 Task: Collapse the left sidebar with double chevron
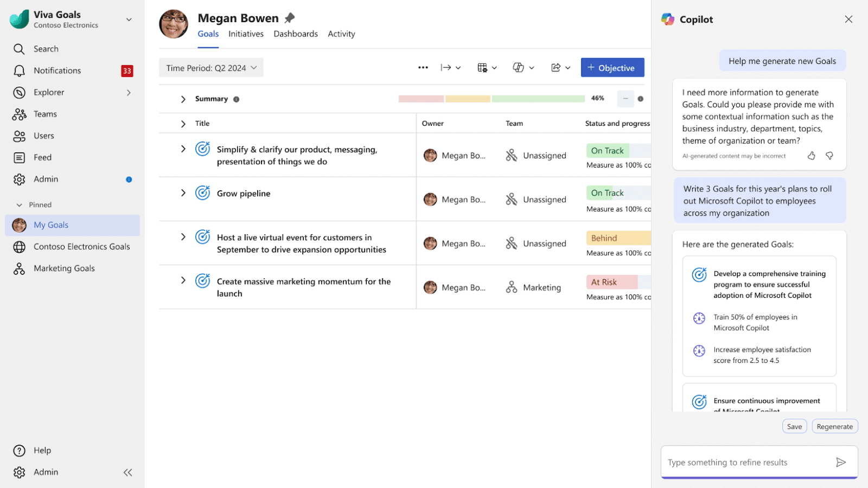click(x=127, y=472)
